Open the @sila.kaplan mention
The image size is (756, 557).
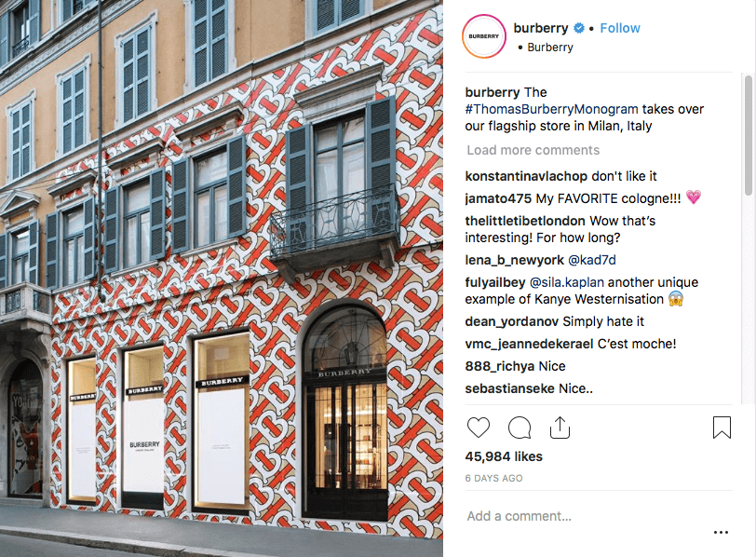click(566, 282)
